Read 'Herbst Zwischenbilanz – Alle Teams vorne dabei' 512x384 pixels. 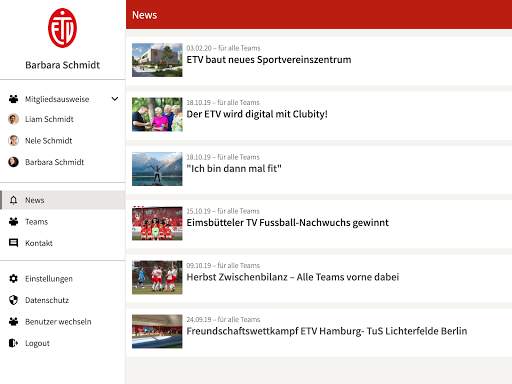pos(293,277)
